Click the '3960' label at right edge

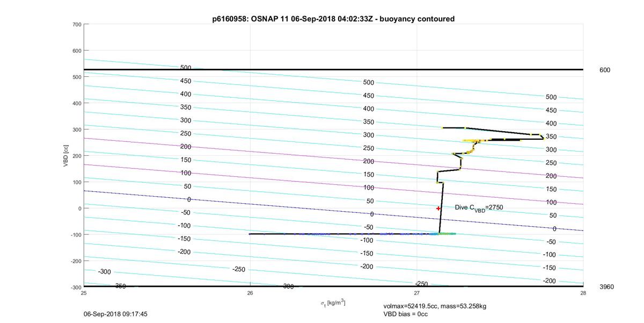(x=606, y=287)
